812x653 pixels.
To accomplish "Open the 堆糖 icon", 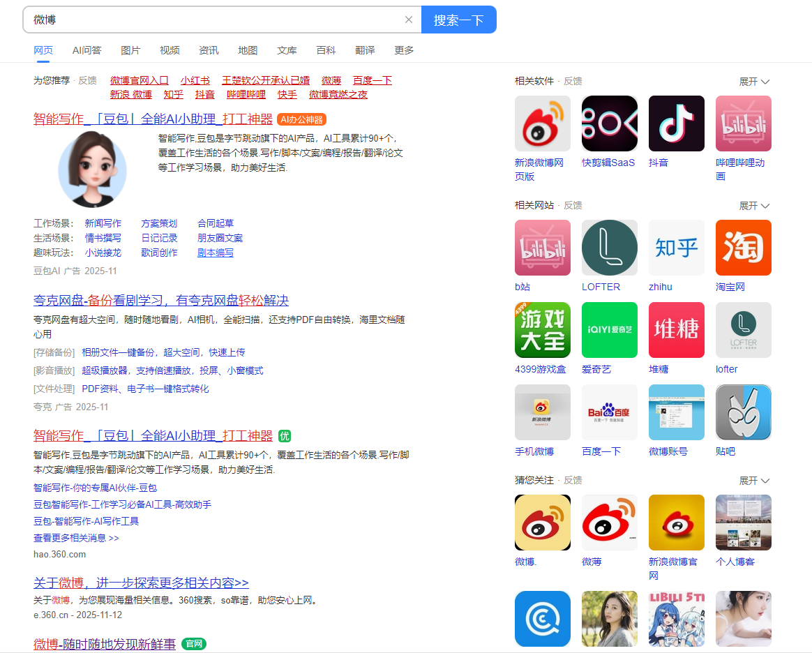I will (x=677, y=330).
